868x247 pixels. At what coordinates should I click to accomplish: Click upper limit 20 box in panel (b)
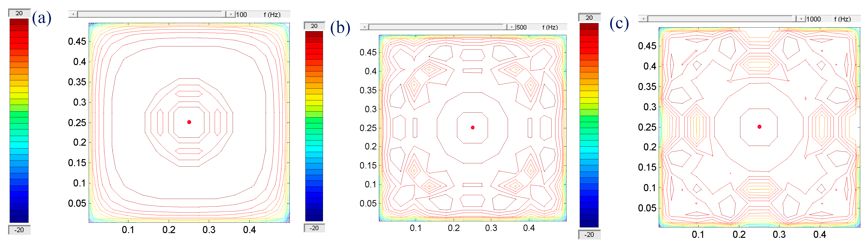[x=314, y=26]
